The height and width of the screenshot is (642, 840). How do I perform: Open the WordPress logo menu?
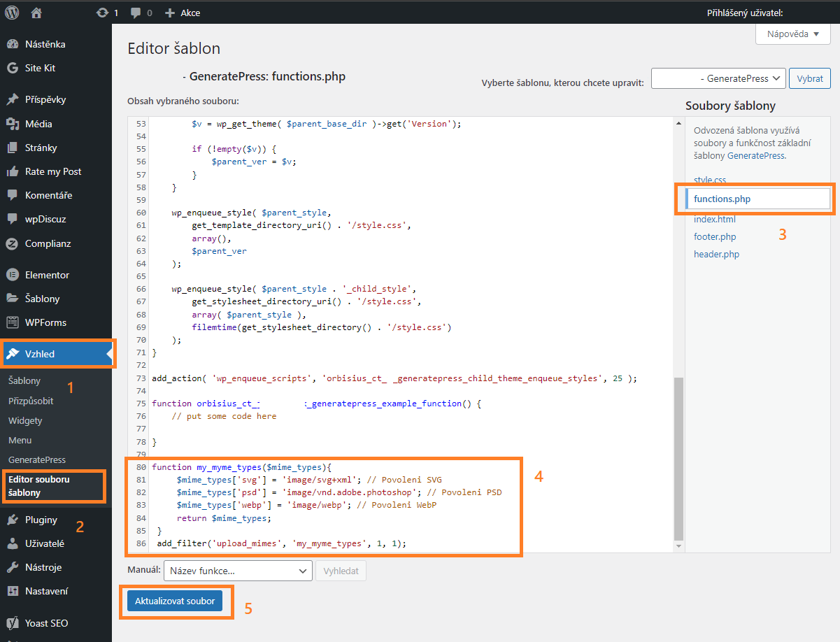tap(12, 13)
